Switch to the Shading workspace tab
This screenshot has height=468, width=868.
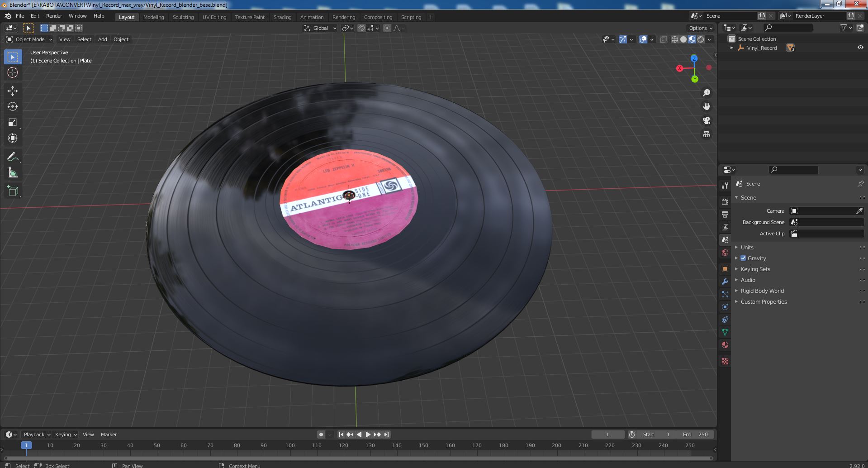pos(282,17)
